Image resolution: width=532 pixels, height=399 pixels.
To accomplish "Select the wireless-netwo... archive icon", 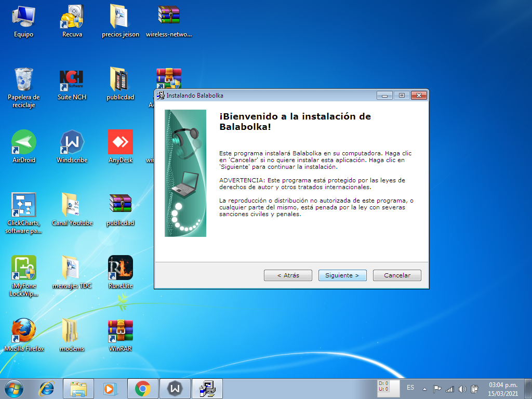I will coord(169,21).
